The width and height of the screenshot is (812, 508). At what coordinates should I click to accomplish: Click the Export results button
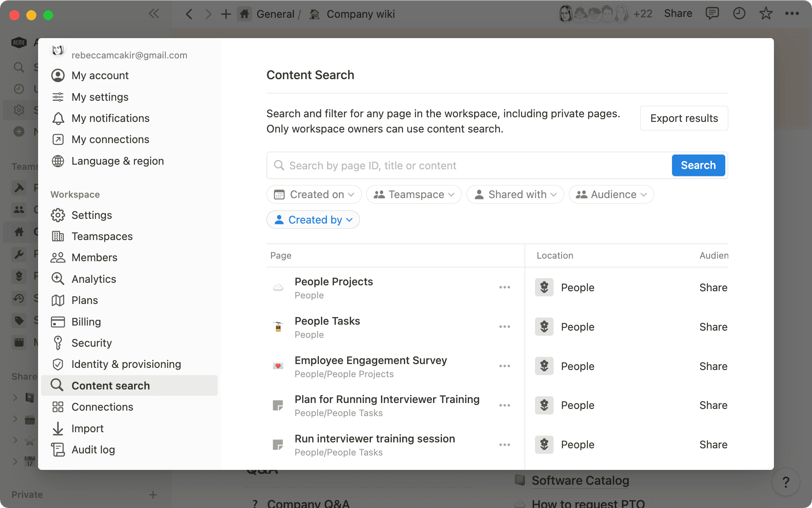(x=684, y=118)
